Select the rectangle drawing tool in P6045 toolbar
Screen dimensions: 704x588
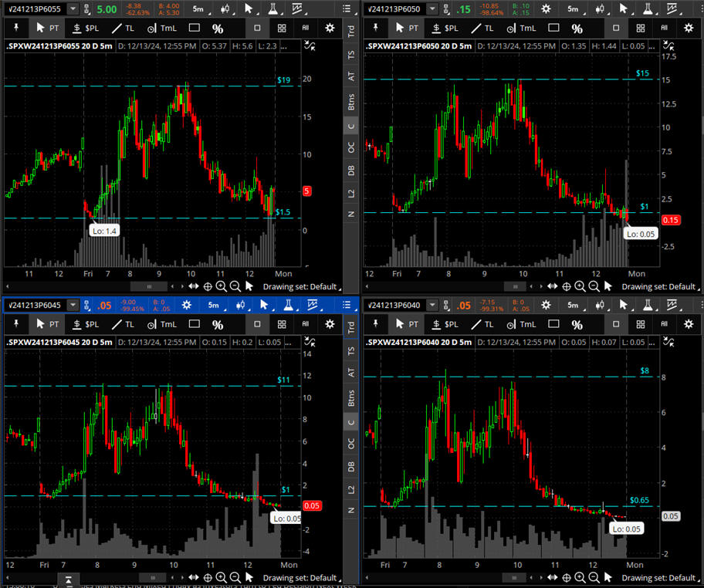195,323
